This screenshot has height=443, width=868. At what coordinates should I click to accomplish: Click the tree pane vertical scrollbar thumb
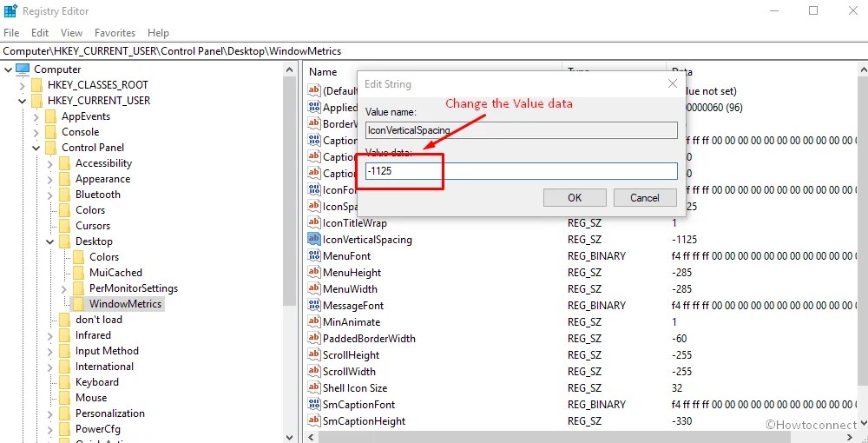(x=290, y=191)
